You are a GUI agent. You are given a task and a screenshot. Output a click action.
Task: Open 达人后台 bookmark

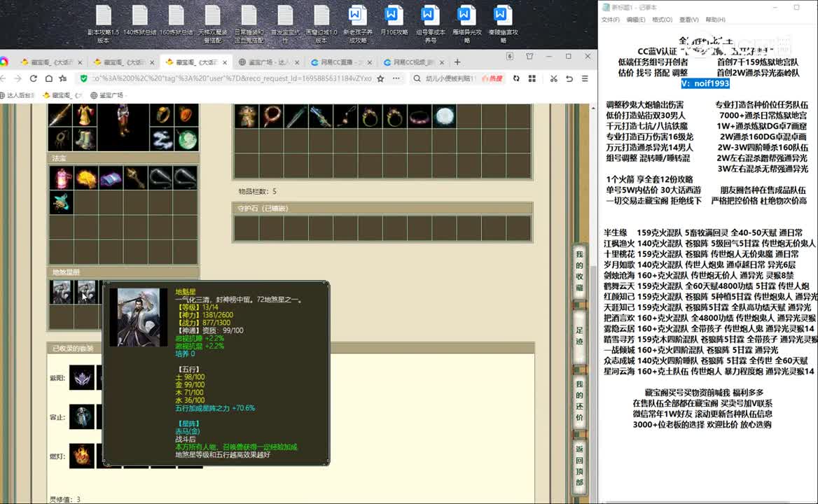point(18,95)
